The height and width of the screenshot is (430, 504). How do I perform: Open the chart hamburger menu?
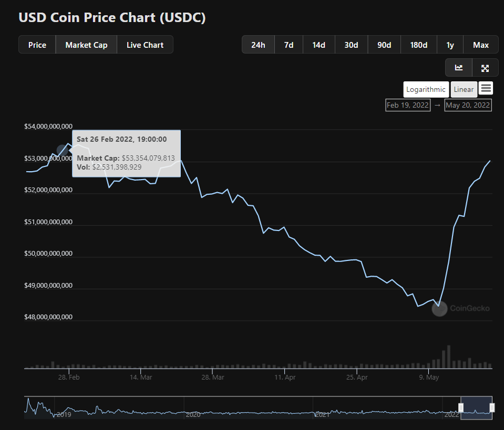click(x=486, y=89)
